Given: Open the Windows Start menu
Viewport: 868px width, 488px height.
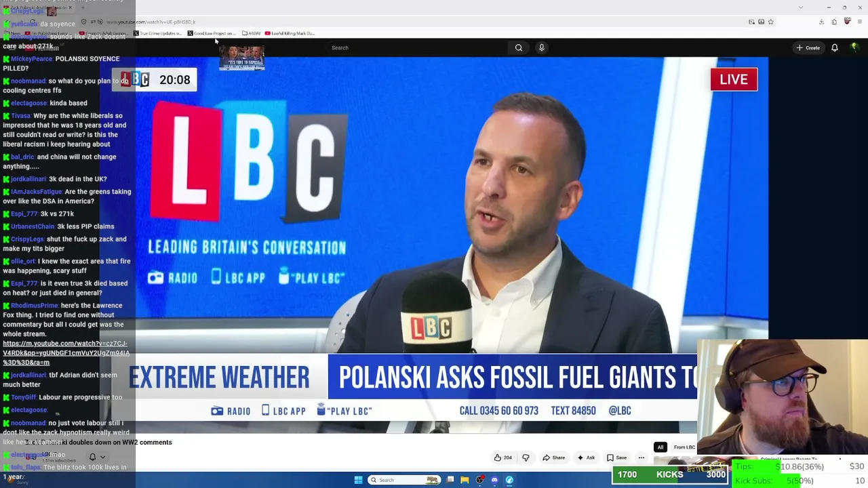Looking at the screenshot, I should (358, 480).
